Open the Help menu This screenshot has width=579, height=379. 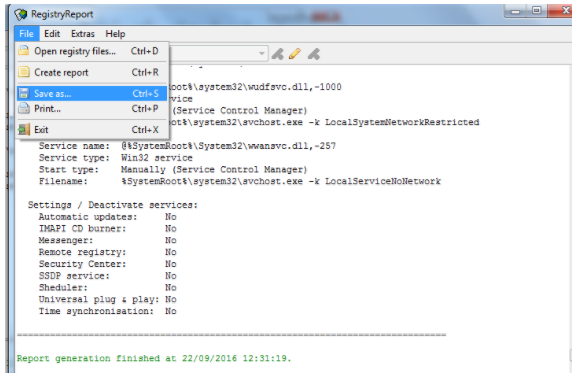pyautogui.click(x=115, y=34)
